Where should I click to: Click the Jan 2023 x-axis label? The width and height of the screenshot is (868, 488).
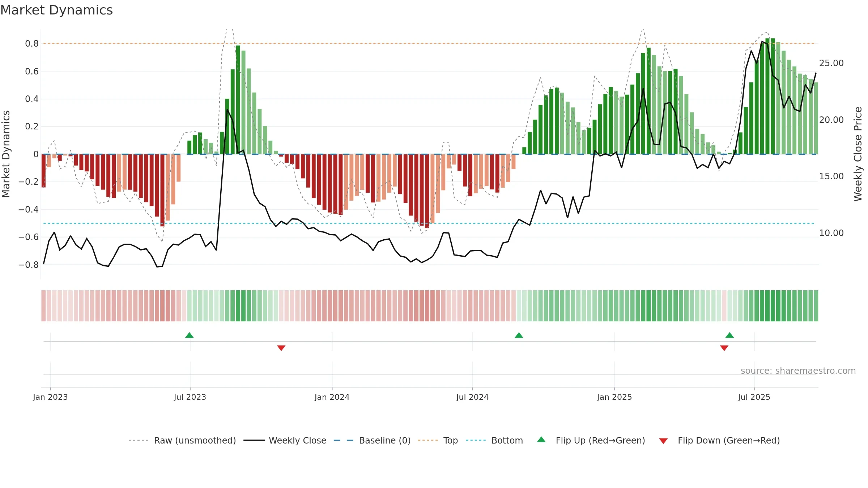click(50, 397)
